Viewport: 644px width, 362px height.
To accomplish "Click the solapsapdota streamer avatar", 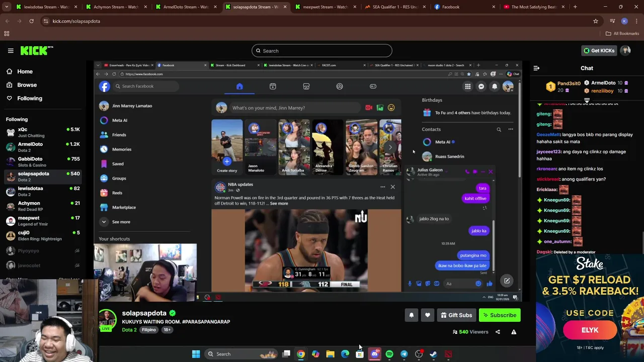I will 107,319.
